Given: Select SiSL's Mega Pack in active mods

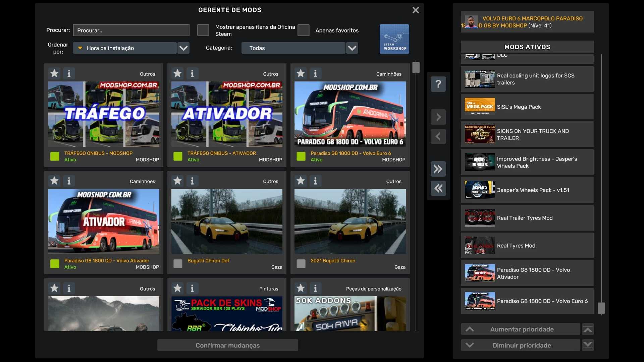Looking at the screenshot, I should point(527,107).
